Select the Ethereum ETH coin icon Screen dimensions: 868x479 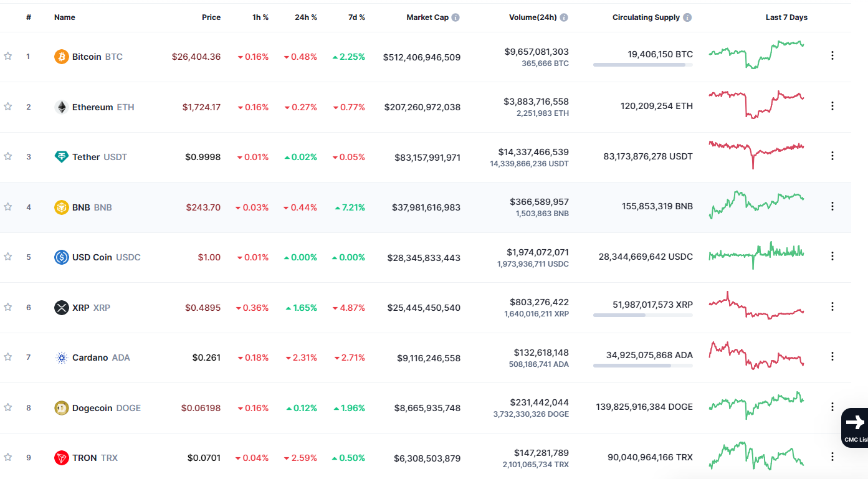point(60,107)
